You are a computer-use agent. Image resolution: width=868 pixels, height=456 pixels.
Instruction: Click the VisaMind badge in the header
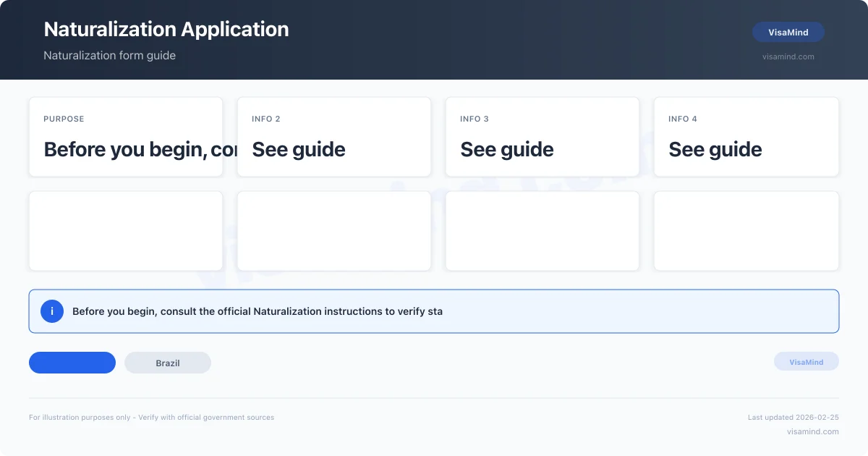tap(788, 33)
